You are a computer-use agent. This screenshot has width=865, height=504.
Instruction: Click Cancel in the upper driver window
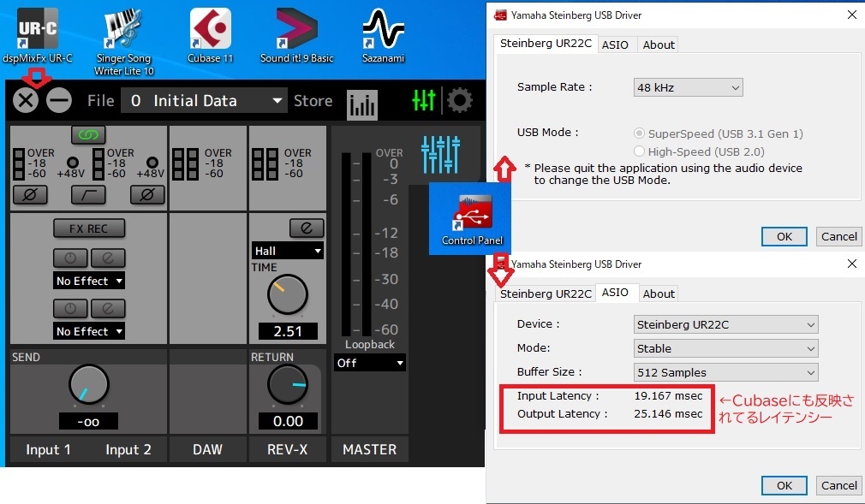[839, 236]
